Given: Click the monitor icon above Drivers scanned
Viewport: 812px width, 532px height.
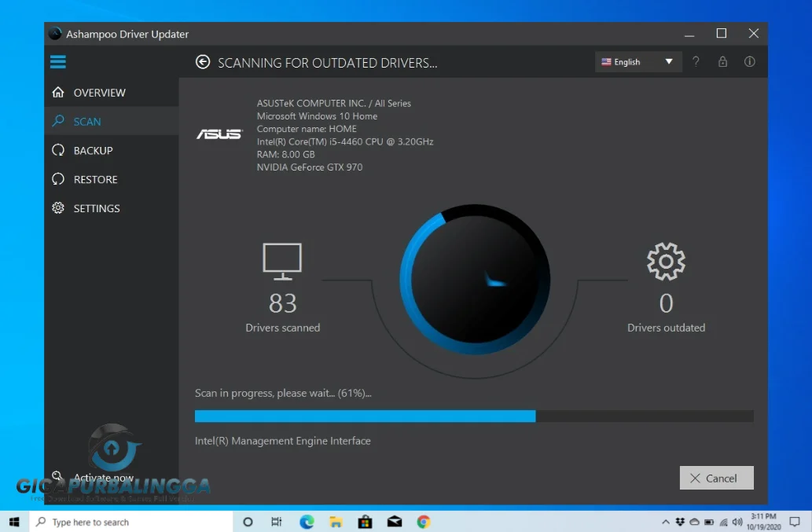Looking at the screenshot, I should (282, 262).
